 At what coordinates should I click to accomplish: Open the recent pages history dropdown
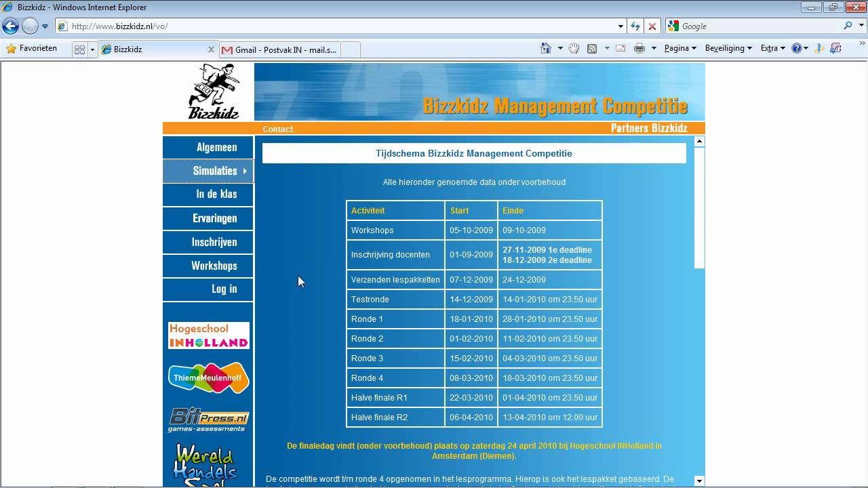click(45, 26)
